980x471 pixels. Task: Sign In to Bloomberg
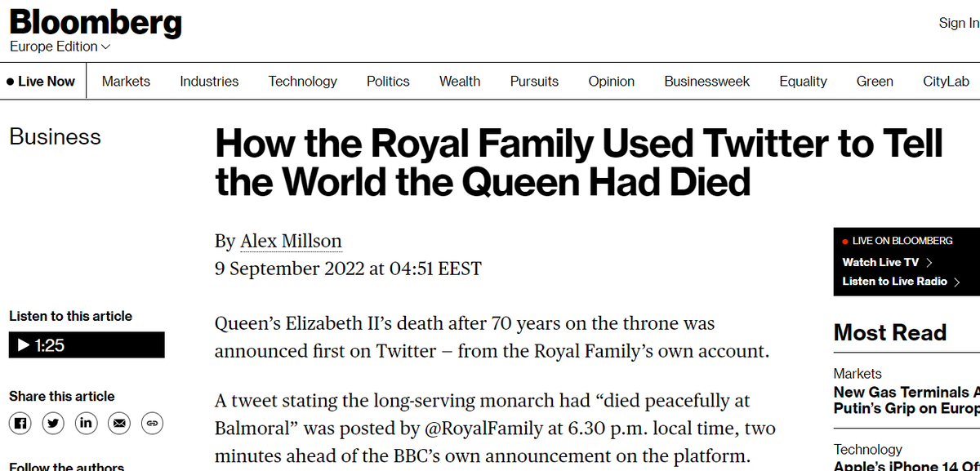[x=958, y=23]
